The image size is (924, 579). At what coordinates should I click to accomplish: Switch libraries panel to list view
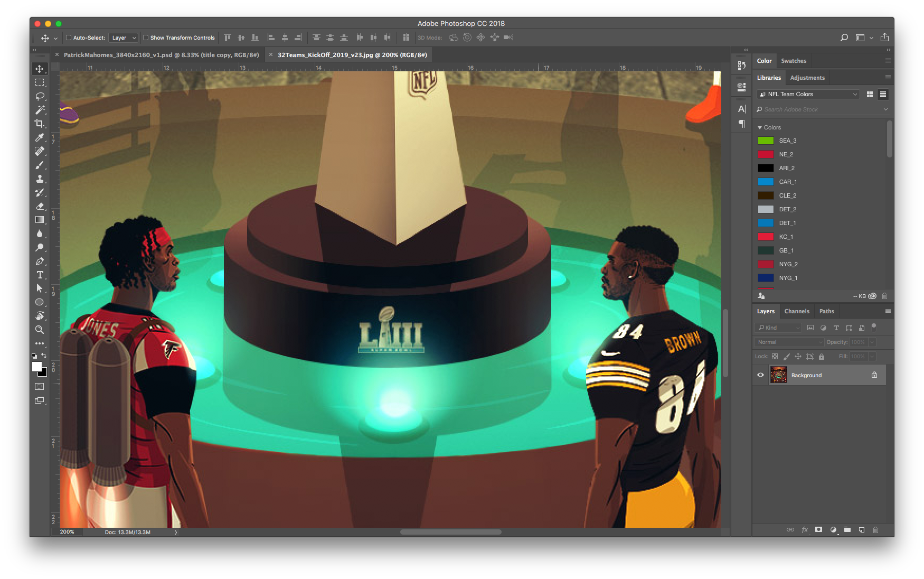(x=883, y=94)
